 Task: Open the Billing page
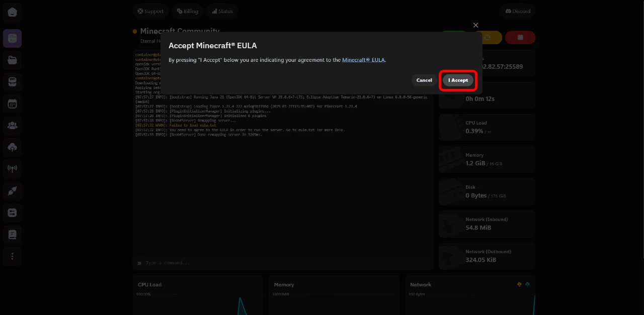(x=187, y=11)
